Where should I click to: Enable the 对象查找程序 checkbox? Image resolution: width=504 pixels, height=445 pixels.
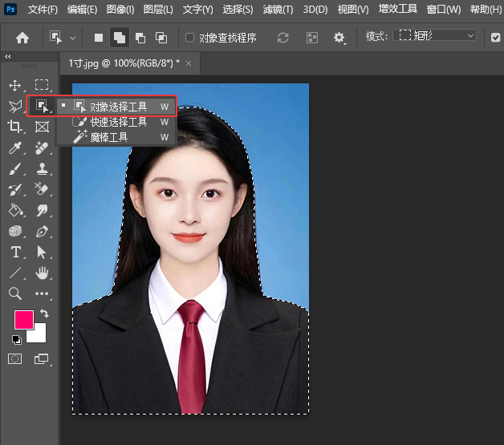pos(189,37)
